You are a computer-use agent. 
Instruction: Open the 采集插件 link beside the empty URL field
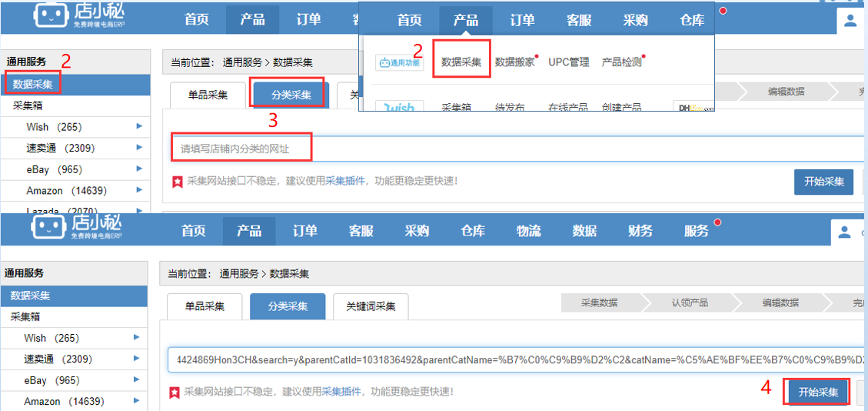(x=345, y=181)
